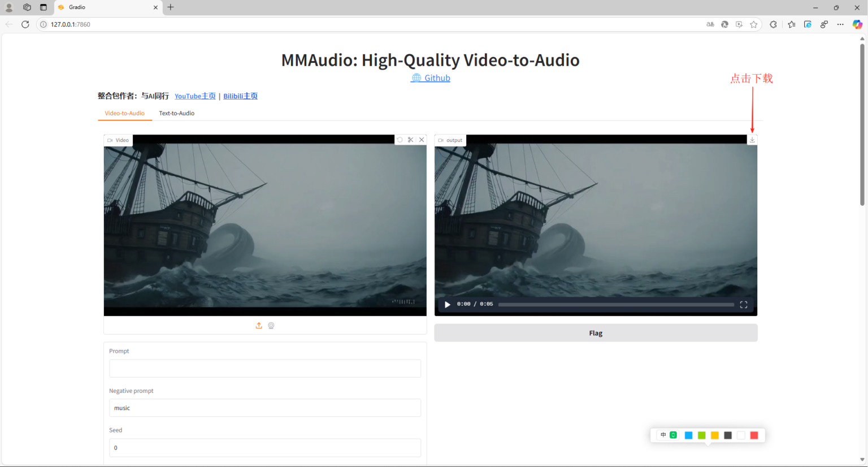Open the Bilibili主页 link
Viewport: 868px width, 467px height.
(x=240, y=96)
